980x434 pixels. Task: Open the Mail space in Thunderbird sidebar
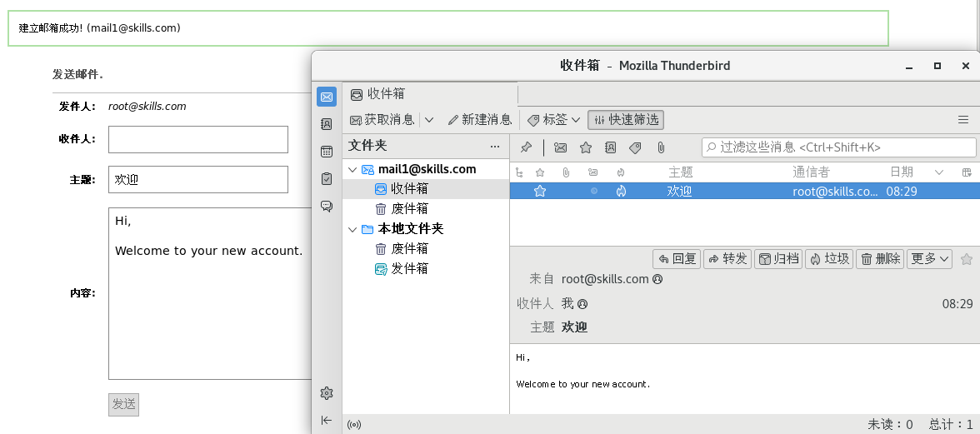[x=327, y=97]
